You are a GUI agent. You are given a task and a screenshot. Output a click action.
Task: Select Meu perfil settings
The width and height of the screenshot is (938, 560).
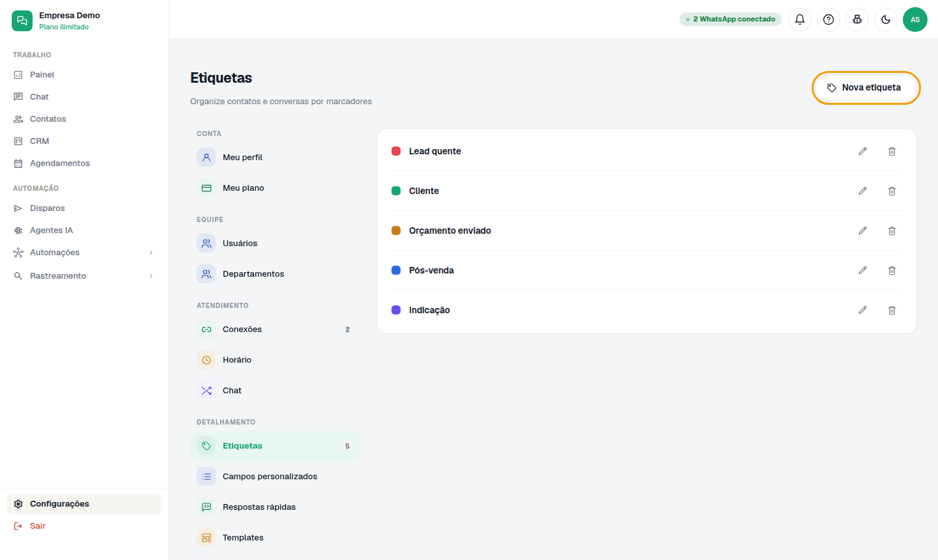[276, 158]
